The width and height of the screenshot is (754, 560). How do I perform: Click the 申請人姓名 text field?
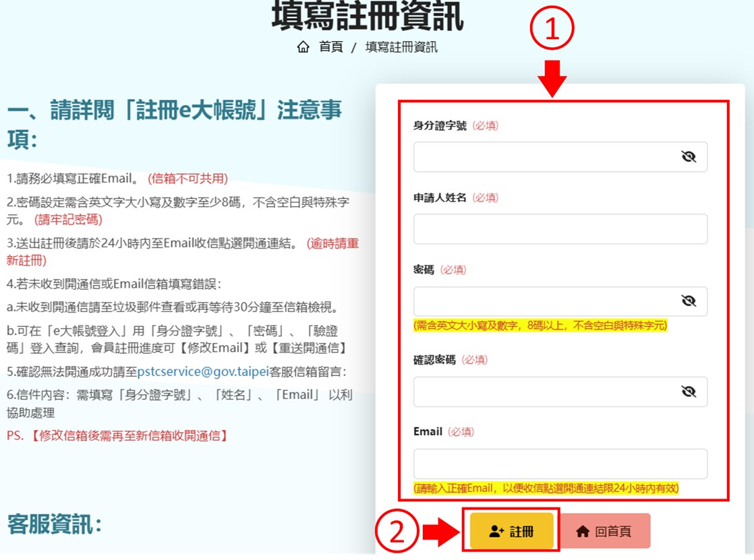click(560, 229)
